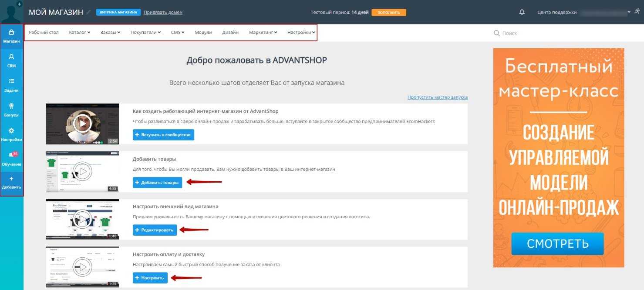Viewport: 644px width, 290px height.
Task: Open CRM in the left sidebar
Action: click(x=12, y=61)
